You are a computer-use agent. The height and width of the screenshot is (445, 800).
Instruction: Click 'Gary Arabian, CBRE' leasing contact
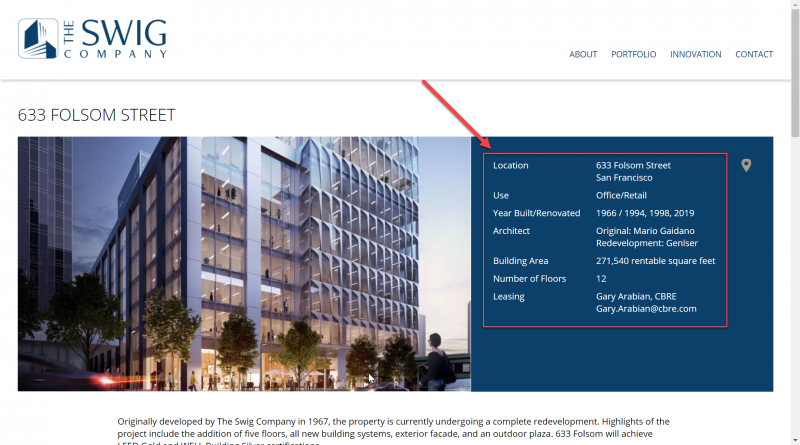[x=636, y=296]
